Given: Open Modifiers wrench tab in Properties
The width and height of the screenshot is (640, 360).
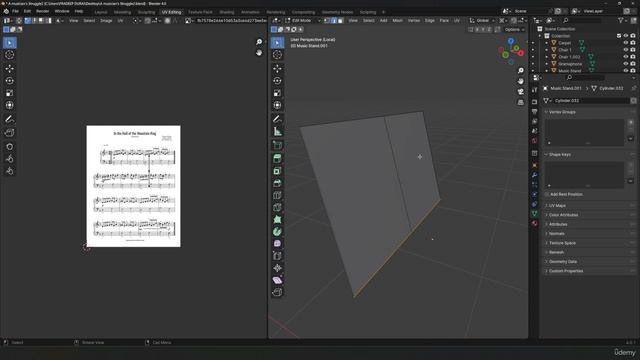Looking at the screenshot, I should tap(535, 175).
